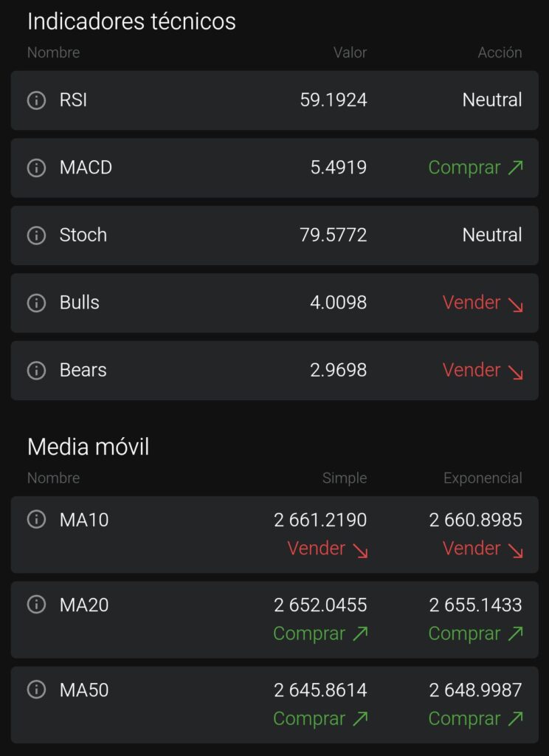Tap the Exponencial column header
The width and height of the screenshot is (549, 756).
click(x=483, y=478)
